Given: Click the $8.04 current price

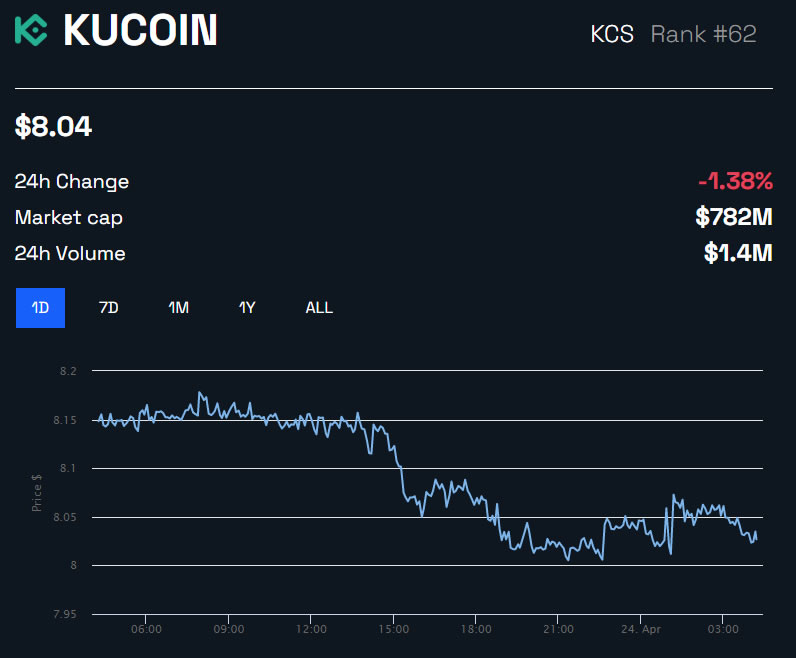Looking at the screenshot, I should click(x=53, y=127).
